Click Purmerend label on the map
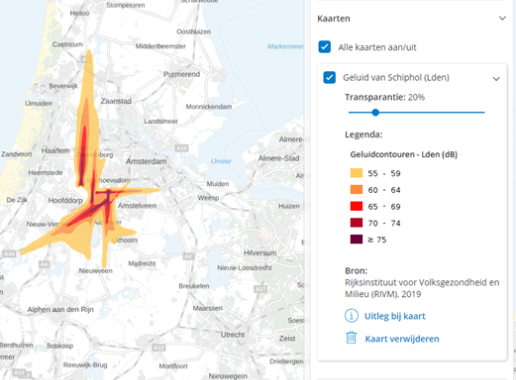The image size is (516, 380). pos(182,74)
